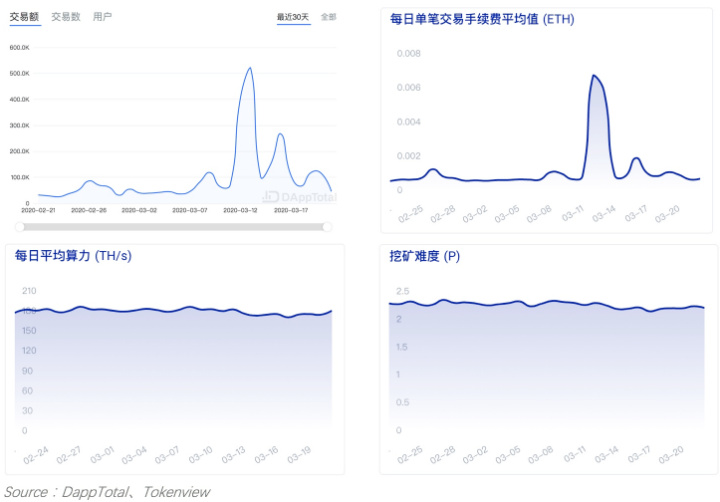Click the 2020-02-26 date label
Viewport: 720px width, 502px height.
click(x=89, y=210)
